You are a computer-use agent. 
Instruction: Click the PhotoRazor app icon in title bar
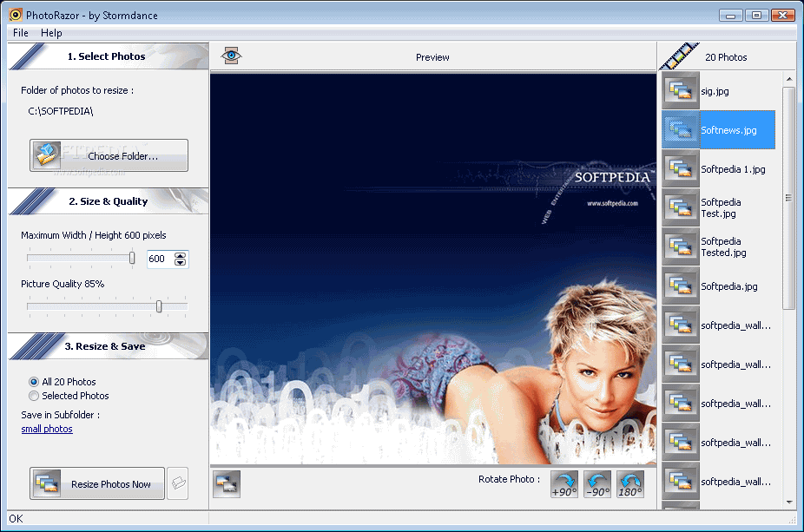click(16, 15)
